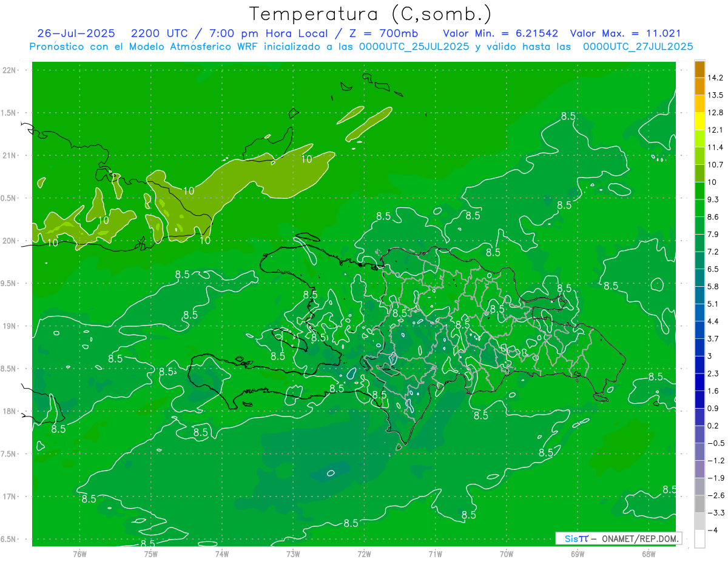Click '0000UTC_25JUL2025' initialization time
728x562 pixels.
(x=414, y=47)
